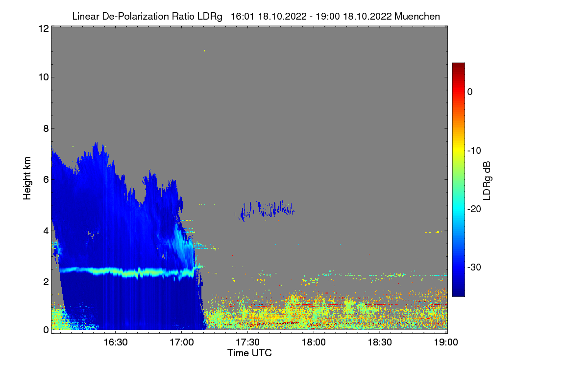Click the 'Muenchen' location label

[x=417, y=16]
